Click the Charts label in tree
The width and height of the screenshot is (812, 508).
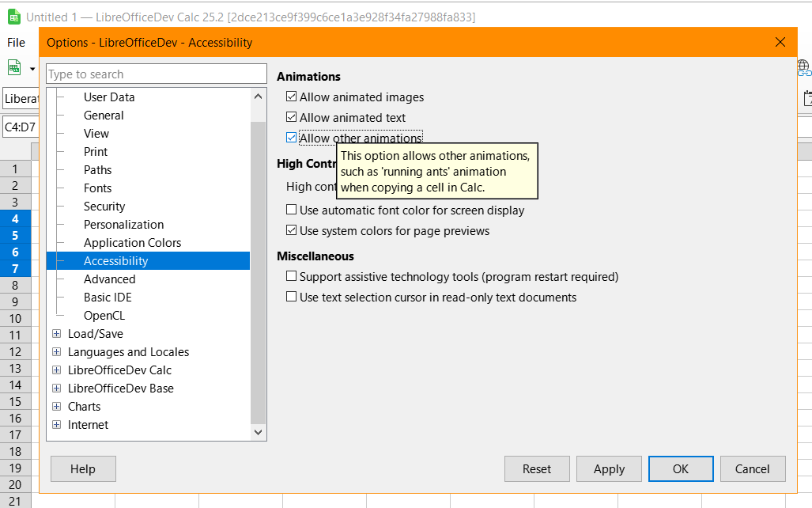(84, 407)
